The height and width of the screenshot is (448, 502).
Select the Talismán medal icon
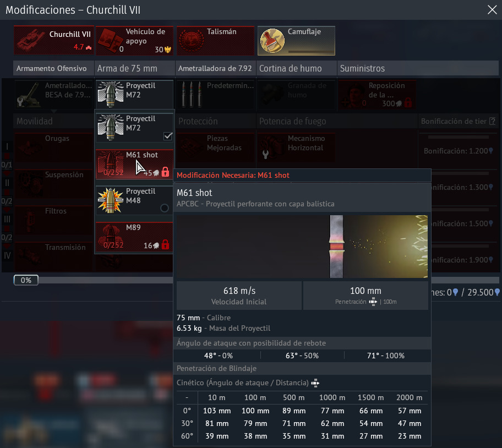(x=192, y=41)
